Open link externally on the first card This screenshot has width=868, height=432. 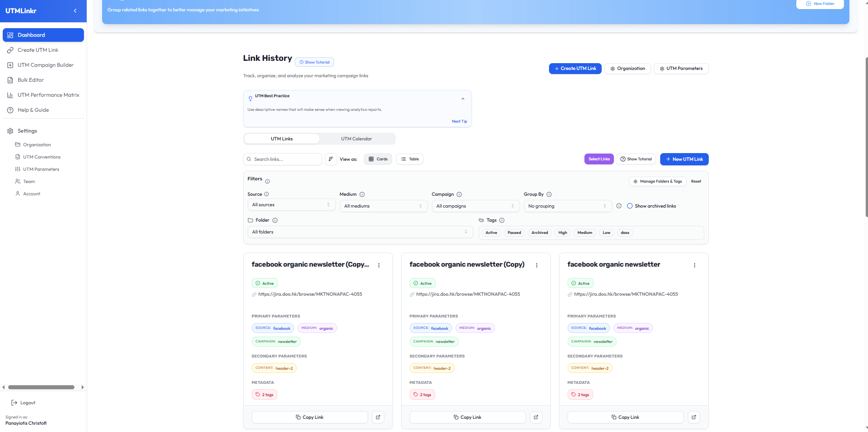coord(378,417)
